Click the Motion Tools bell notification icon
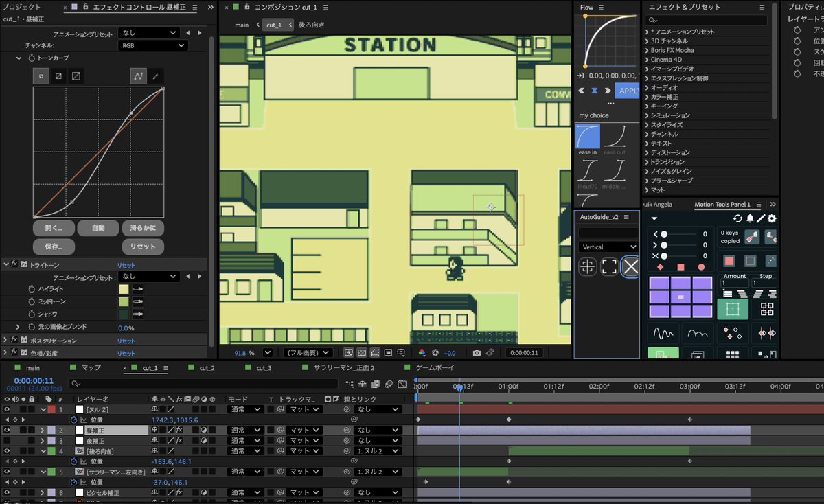824x504 pixels. click(x=750, y=218)
